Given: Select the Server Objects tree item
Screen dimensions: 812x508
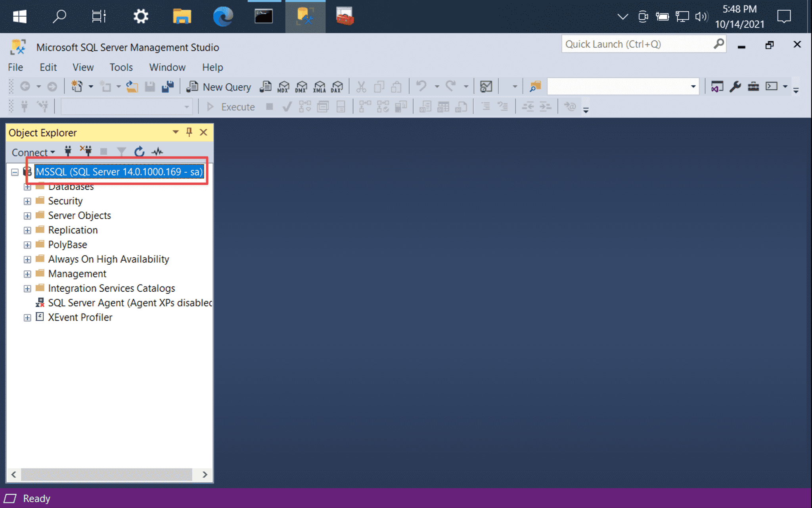Looking at the screenshot, I should coord(79,216).
